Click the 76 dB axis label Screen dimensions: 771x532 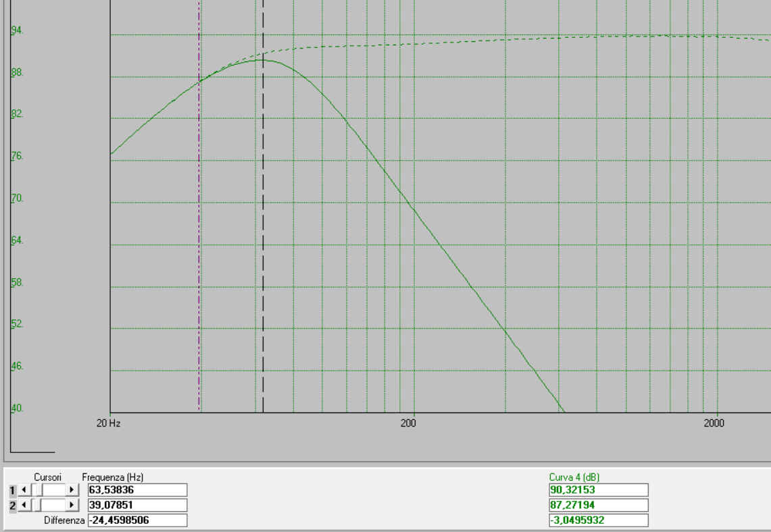click(x=17, y=156)
